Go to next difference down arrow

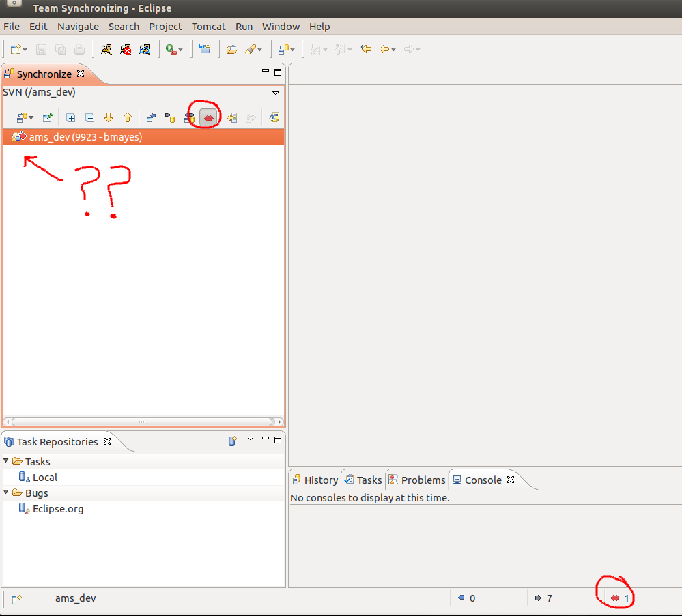tap(109, 117)
